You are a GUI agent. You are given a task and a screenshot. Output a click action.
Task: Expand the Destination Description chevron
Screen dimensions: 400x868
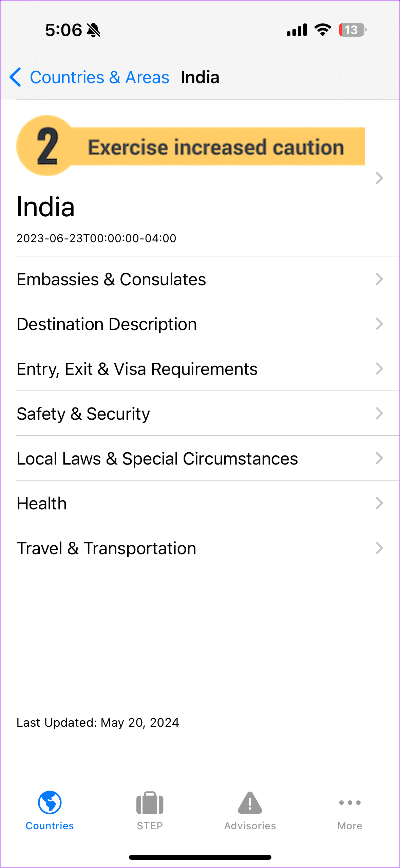pos(379,324)
